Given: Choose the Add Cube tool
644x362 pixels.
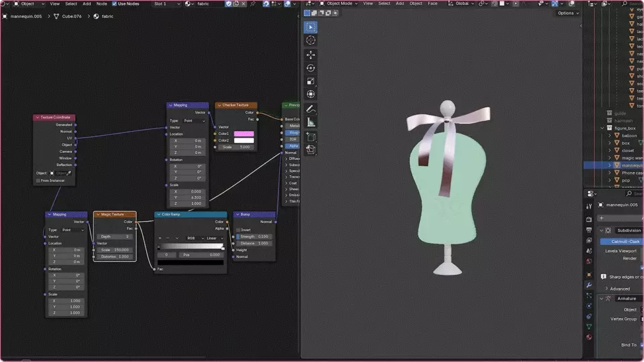Looking at the screenshot, I should pos(311,137).
